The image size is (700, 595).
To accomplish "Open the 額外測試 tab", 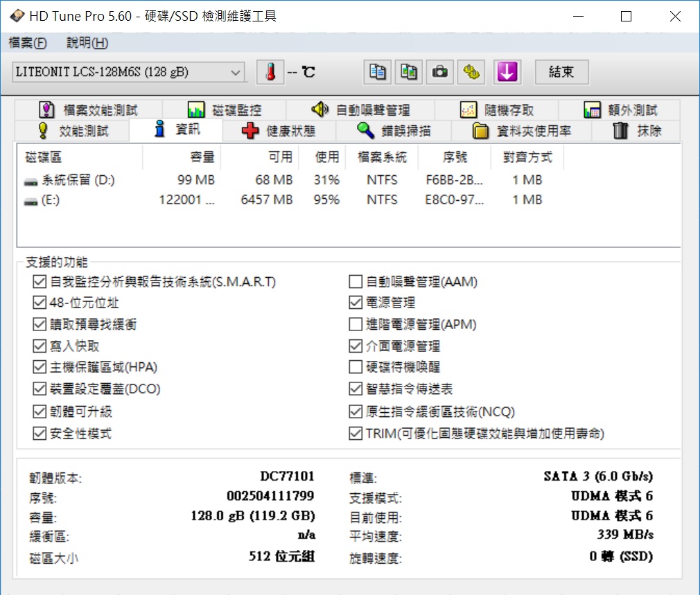I will point(620,109).
